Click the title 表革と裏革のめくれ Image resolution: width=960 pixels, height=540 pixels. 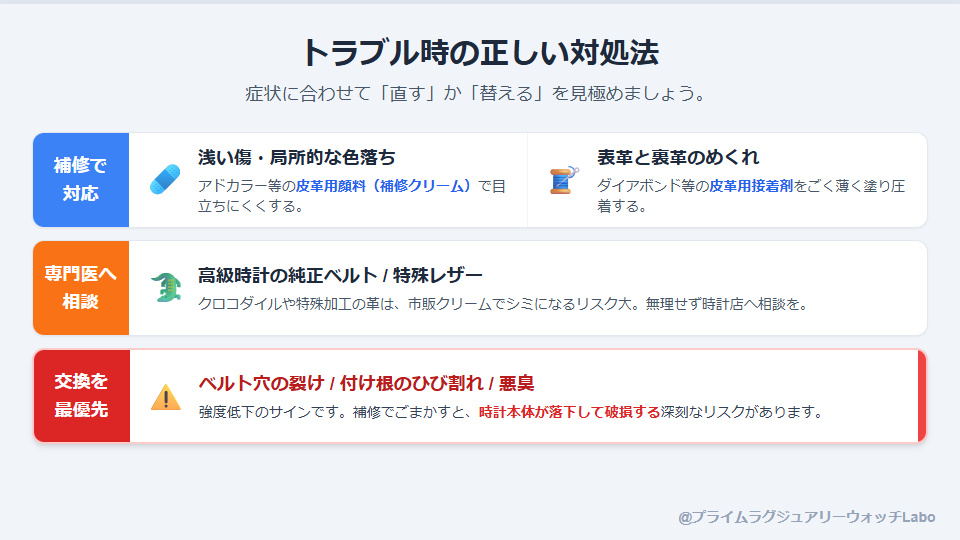point(678,157)
